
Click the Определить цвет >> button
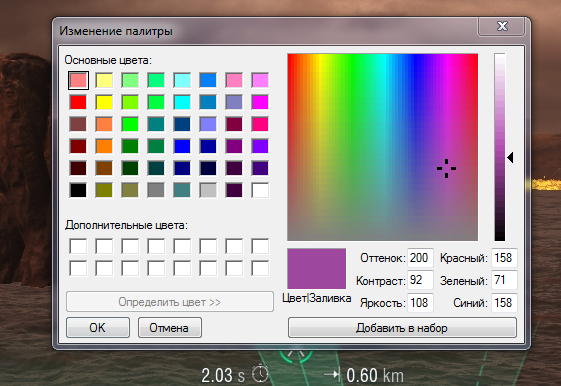point(170,302)
